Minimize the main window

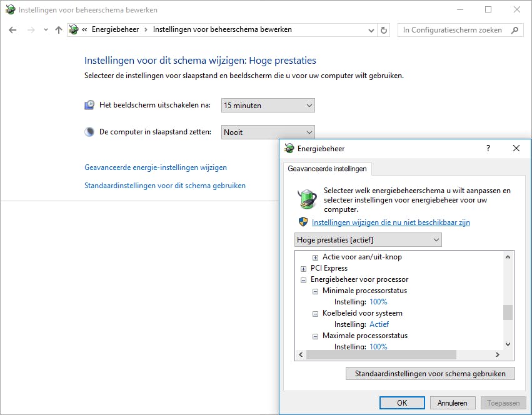pos(460,9)
